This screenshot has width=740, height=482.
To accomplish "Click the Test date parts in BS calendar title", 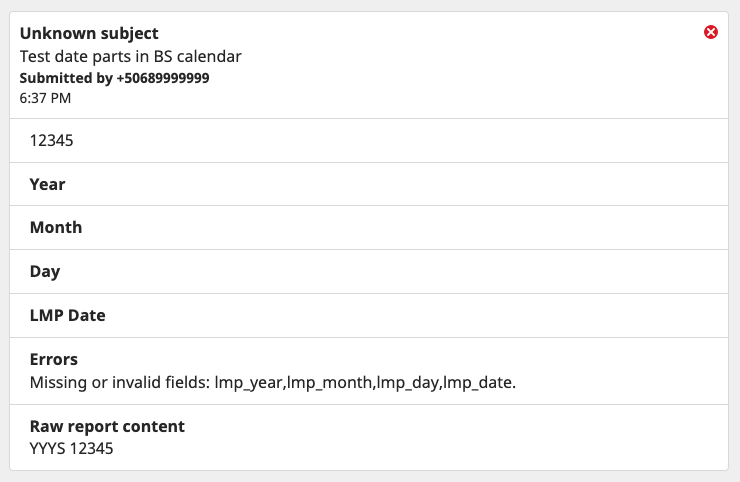I will pos(130,57).
